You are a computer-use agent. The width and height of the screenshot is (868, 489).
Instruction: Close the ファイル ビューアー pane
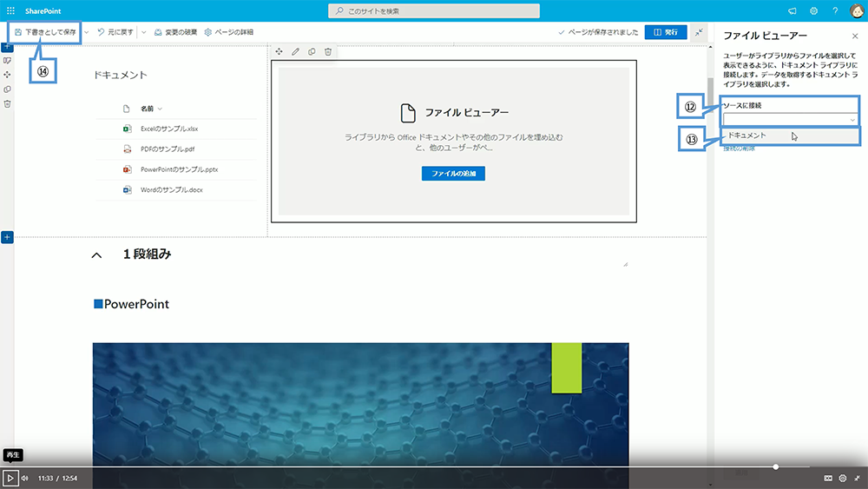click(x=855, y=36)
